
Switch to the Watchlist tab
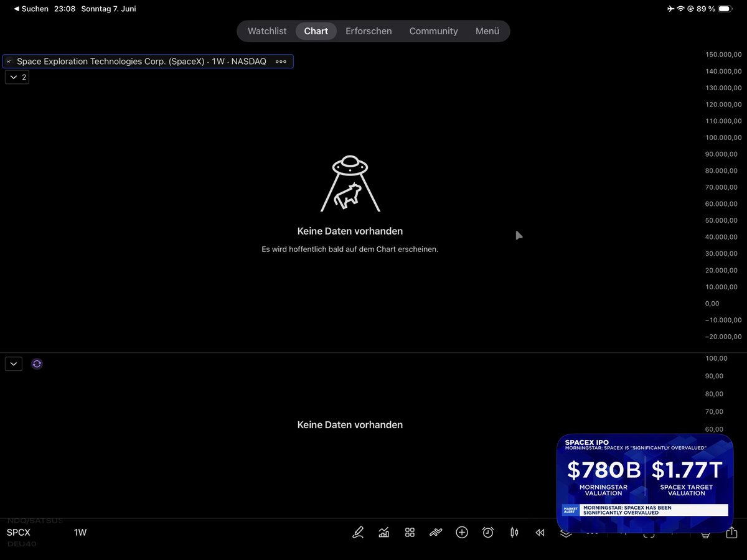tap(267, 31)
